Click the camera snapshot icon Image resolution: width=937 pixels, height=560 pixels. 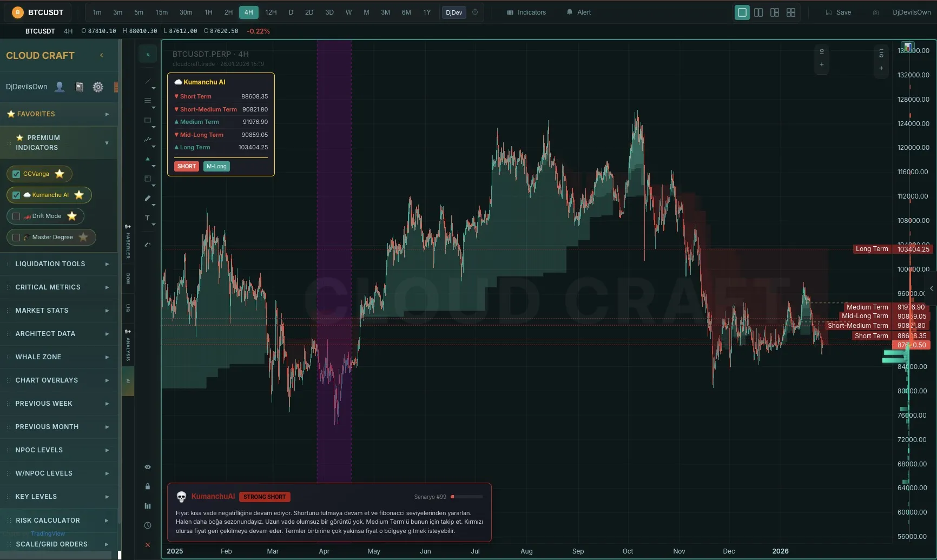(876, 12)
